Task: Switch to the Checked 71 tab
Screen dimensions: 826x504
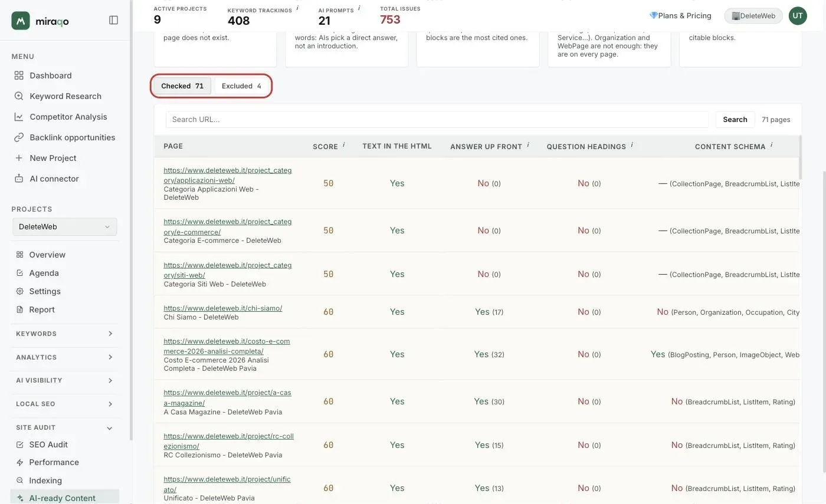Action: 182,86
